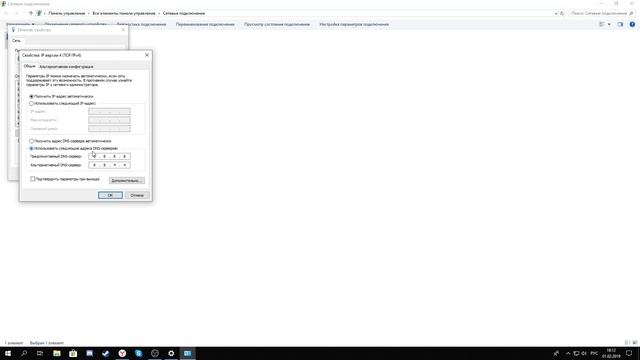The image size is (640, 360).
Task: Click into the Preferred DNS server field
Action: pos(109,156)
